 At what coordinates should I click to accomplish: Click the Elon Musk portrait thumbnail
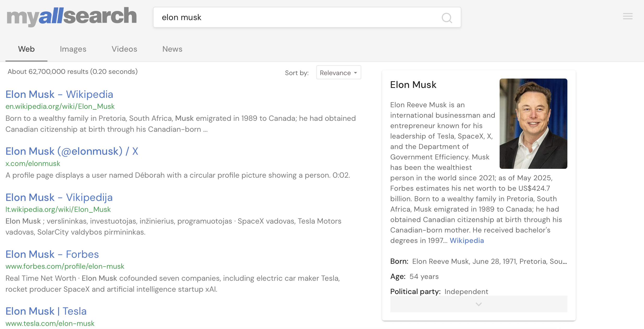[x=533, y=123]
